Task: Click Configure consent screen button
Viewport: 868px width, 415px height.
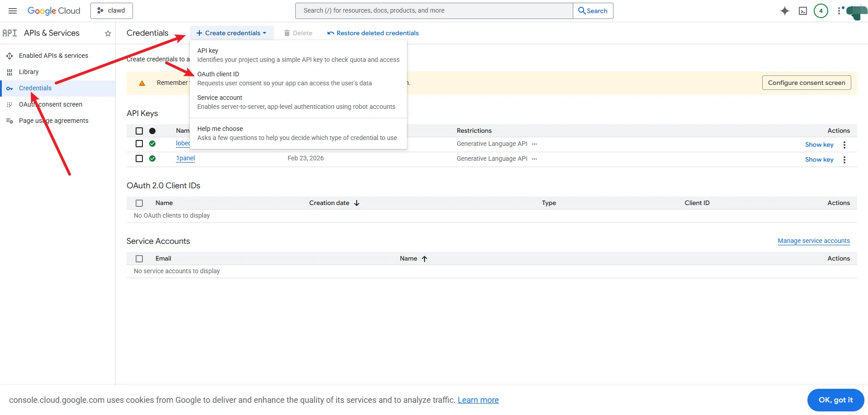Action: [806, 83]
